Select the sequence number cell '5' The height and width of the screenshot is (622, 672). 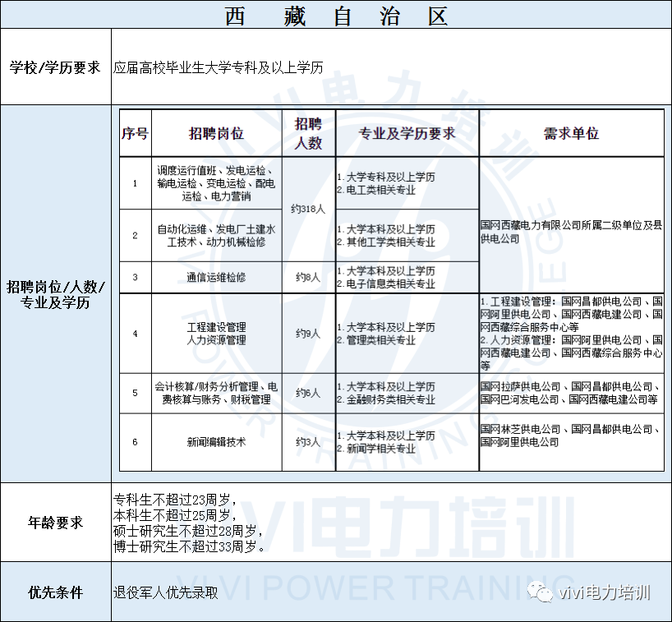click(x=135, y=393)
